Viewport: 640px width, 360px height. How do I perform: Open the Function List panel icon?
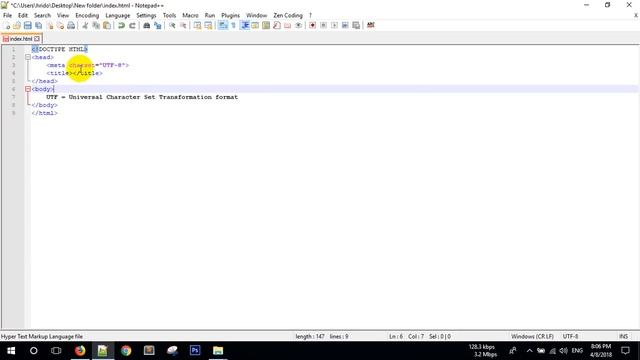pyautogui.click(x=277, y=25)
